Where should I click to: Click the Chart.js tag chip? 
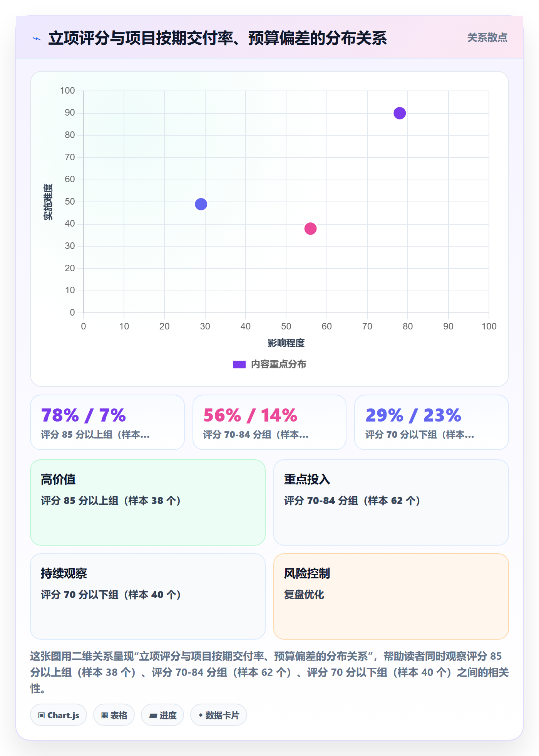pyautogui.click(x=59, y=715)
